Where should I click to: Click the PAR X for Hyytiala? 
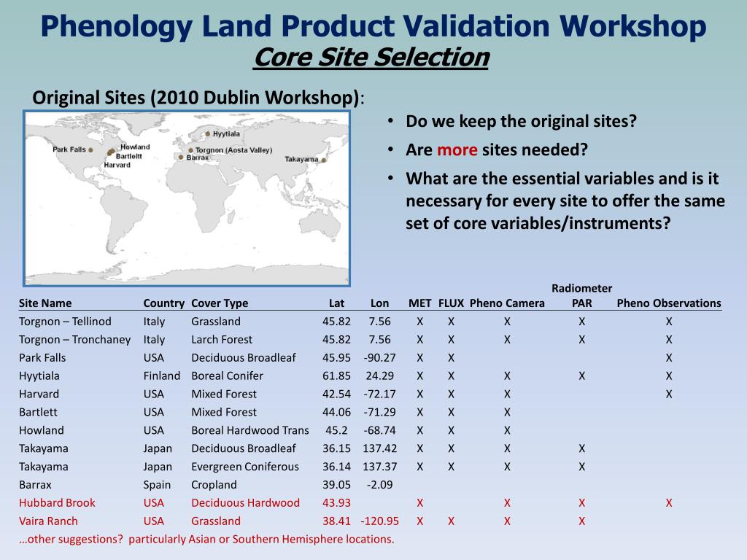click(x=581, y=376)
